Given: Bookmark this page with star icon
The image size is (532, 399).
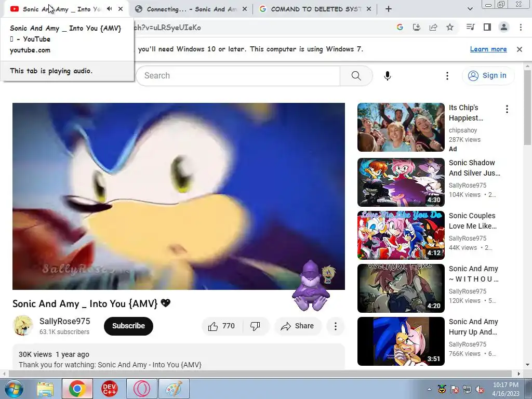Looking at the screenshot, I should pos(450,27).
